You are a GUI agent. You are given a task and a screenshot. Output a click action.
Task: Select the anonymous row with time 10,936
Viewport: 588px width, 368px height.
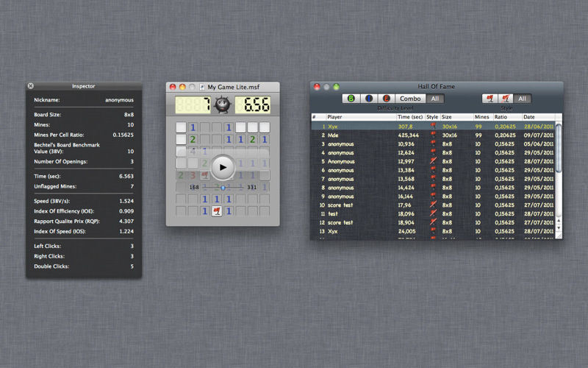433,144
